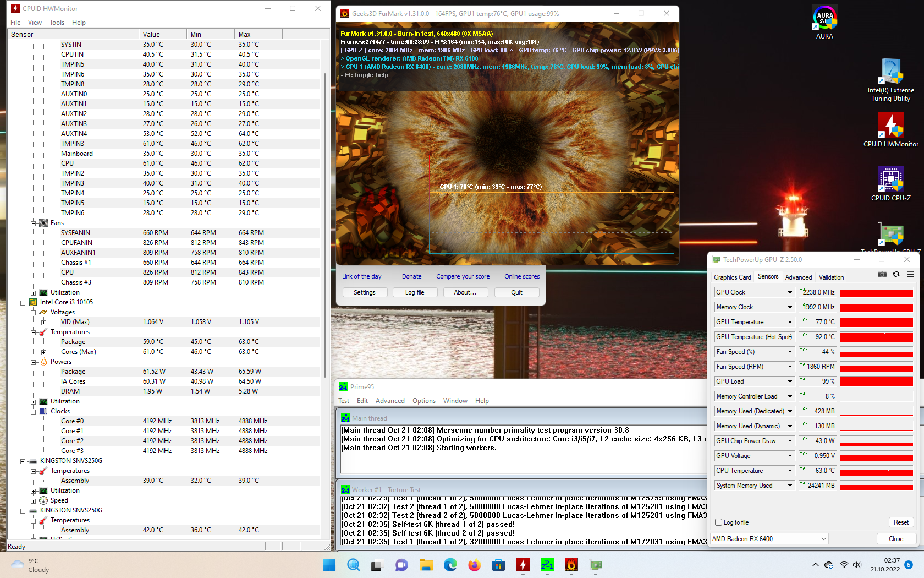Image resolution: width=924 pixels, height=578 pixels.
Task: Open the GPU Clock sensor dropdown
Action: (790, 292)
